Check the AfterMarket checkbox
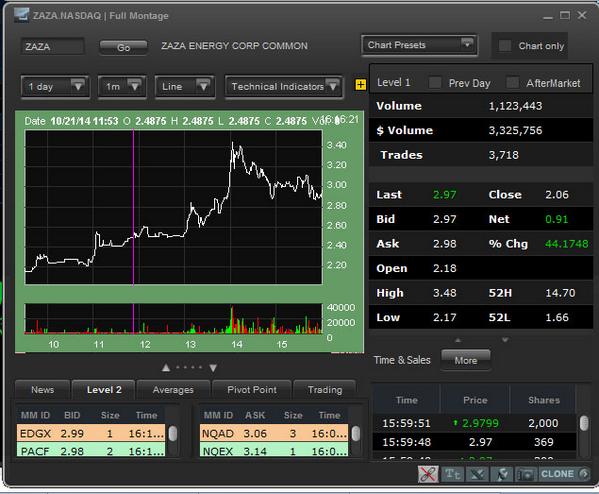 coord(512,83)
